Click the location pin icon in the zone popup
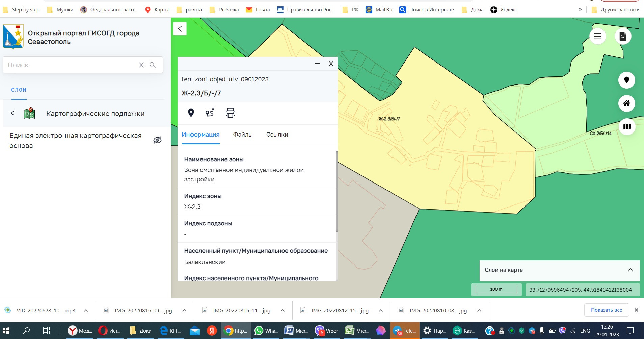The image size is (644, 339). pos(191,113)
